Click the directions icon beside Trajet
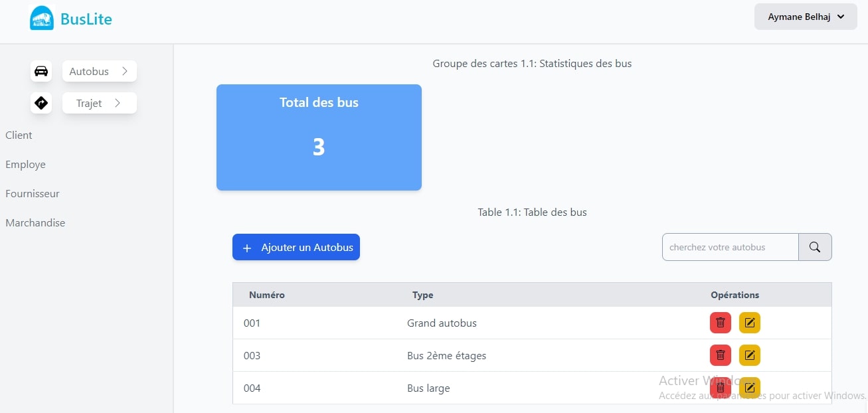 (41, 103)
